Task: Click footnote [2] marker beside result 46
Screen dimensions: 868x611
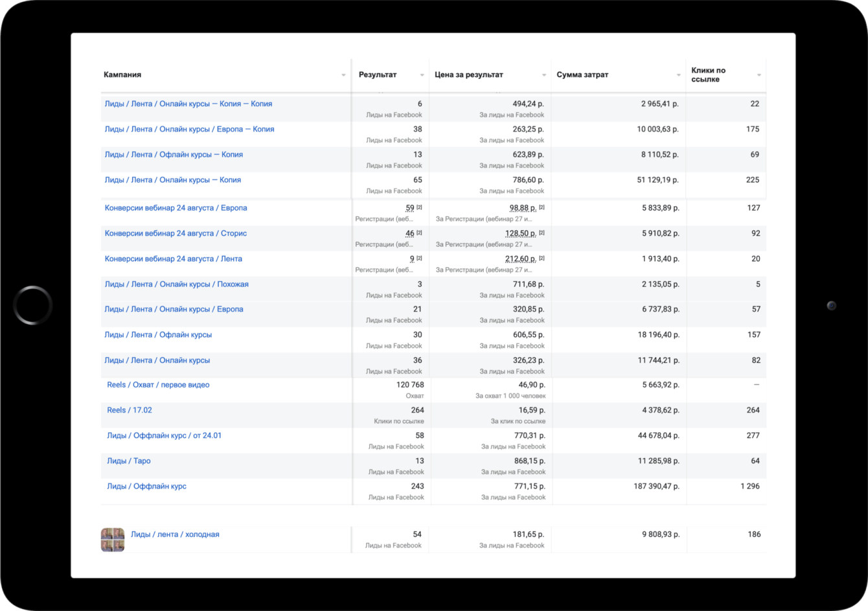Action: pos(419,233)
